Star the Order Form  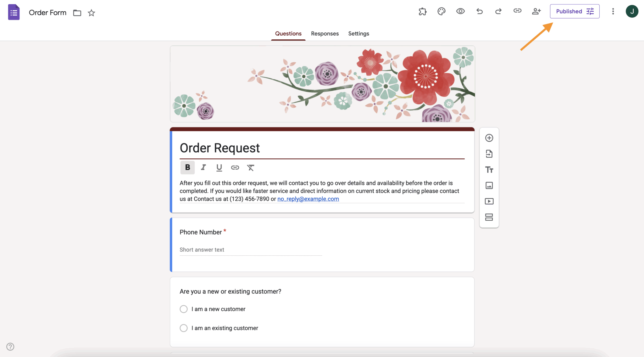point(92,13)
